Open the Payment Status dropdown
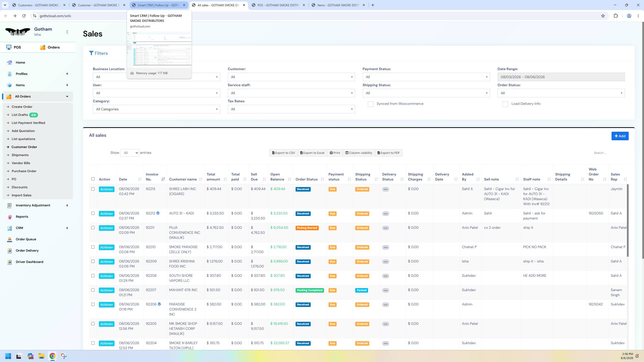644x362 pixels. point(426,77)
